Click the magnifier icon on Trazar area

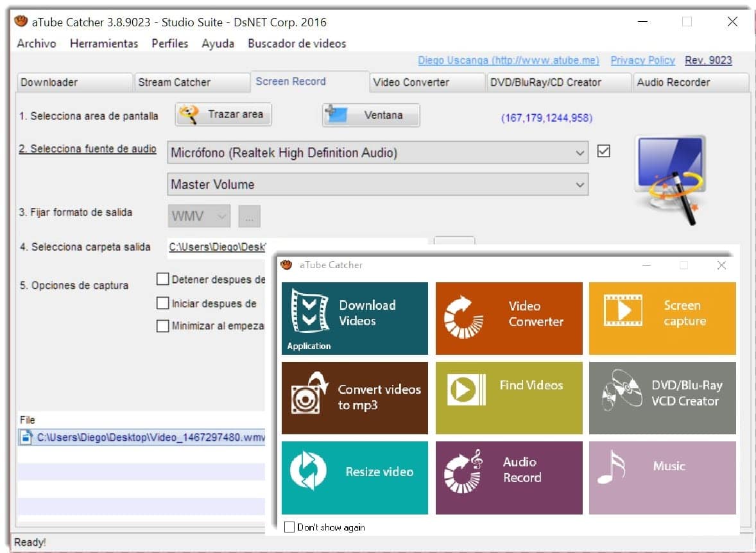point(189,115)
